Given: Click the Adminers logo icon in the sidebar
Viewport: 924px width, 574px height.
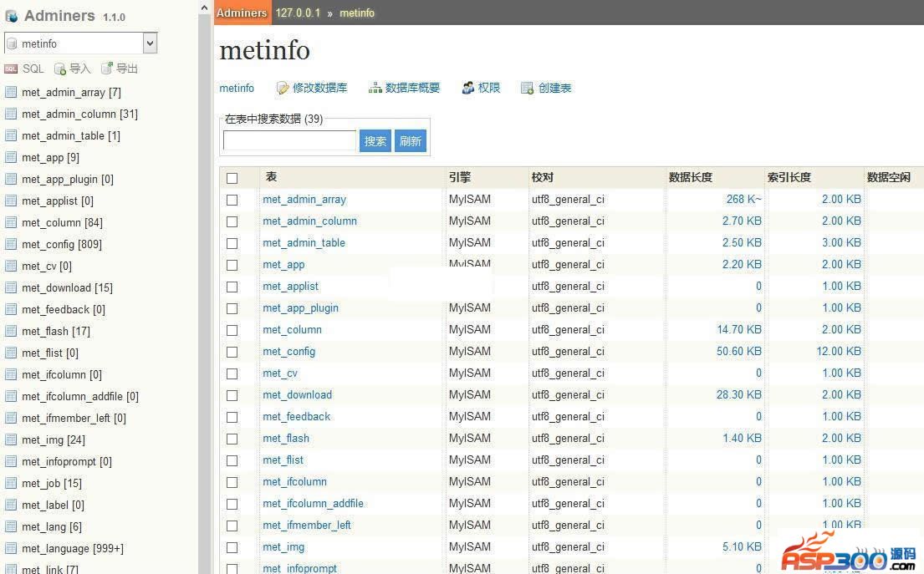Looking at the screenshot, I should tap(11, 17).
